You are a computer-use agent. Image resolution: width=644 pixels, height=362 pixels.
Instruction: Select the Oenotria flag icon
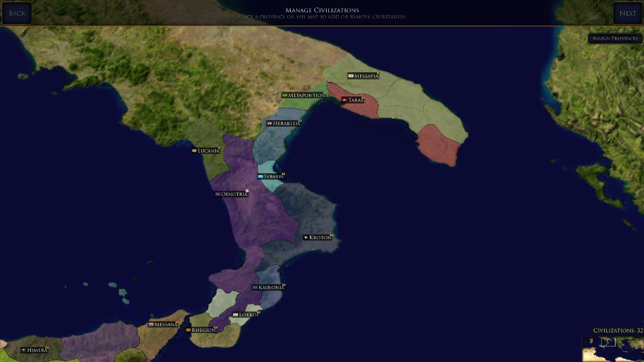coord(218,194)
